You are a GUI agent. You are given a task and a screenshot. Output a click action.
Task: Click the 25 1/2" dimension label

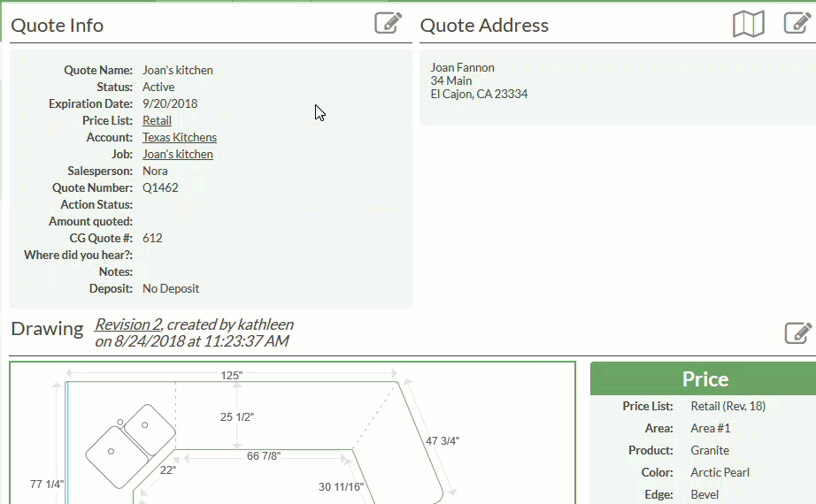tap(237, 417)
